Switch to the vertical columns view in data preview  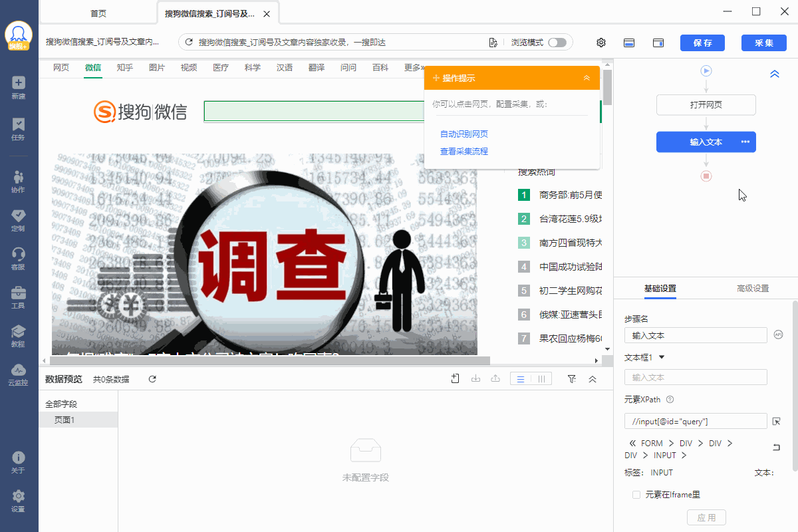541,379
